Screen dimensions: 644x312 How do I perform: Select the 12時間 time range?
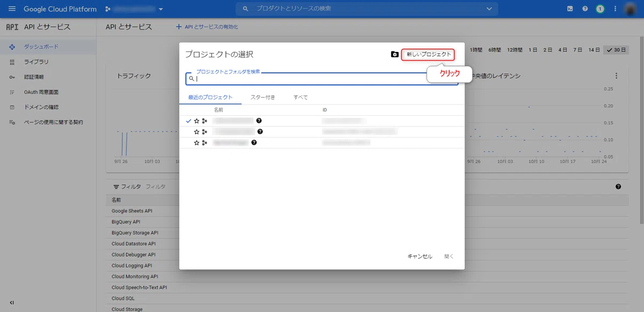[x=515, y=50]
